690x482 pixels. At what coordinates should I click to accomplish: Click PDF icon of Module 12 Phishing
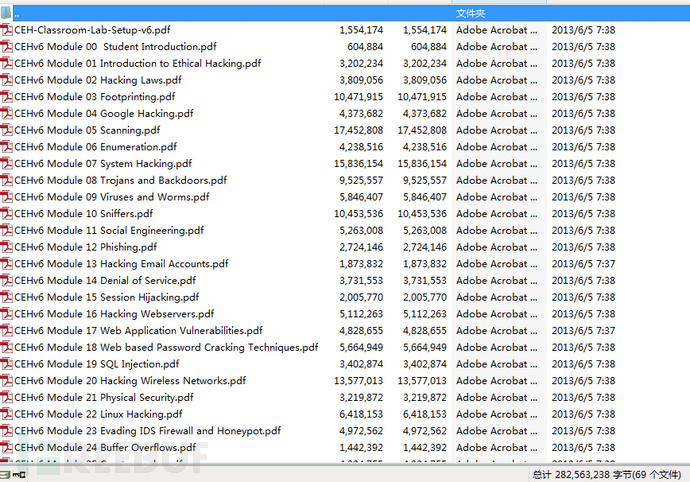point(6,247)
